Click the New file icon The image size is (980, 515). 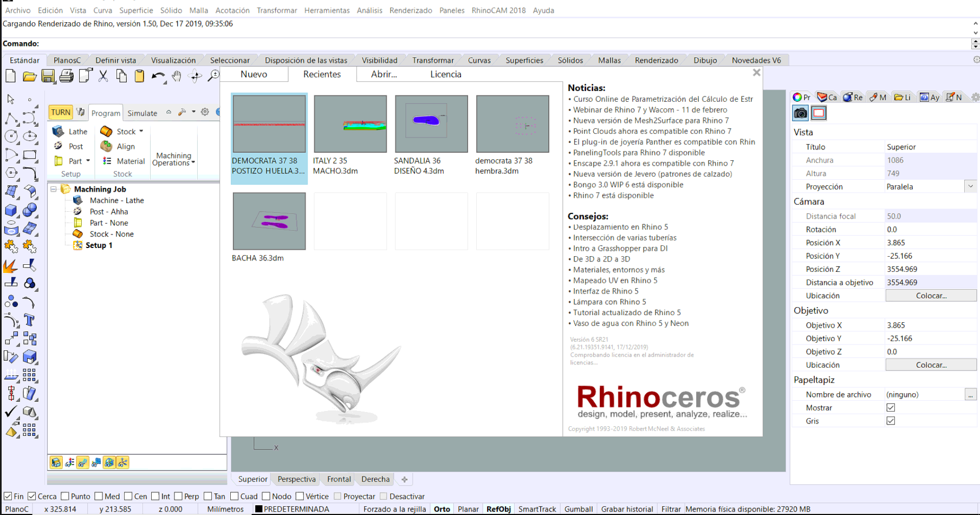tap(10, 76)
